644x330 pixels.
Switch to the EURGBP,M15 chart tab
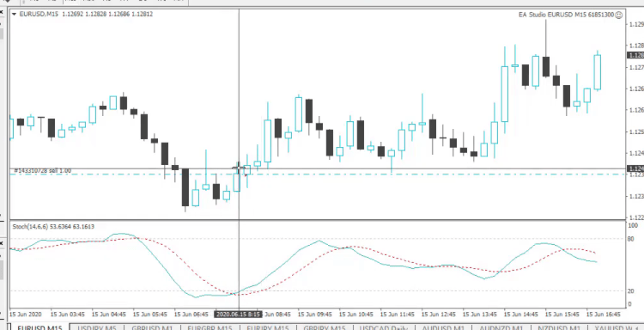210,328
